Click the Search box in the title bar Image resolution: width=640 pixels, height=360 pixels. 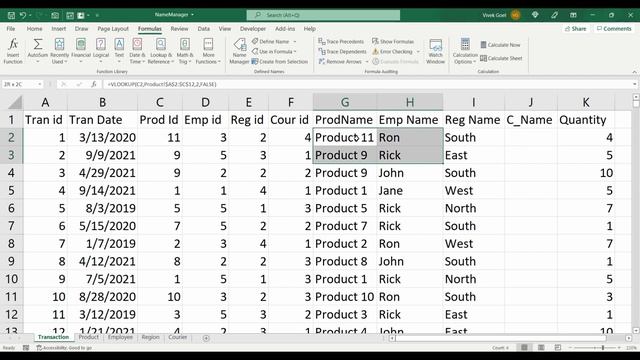click(323, 15)
